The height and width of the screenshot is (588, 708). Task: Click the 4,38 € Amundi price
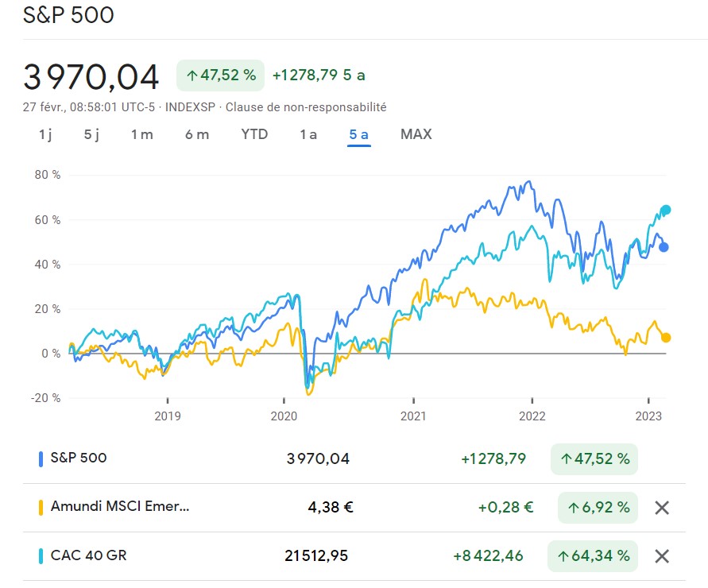[331, 508]
